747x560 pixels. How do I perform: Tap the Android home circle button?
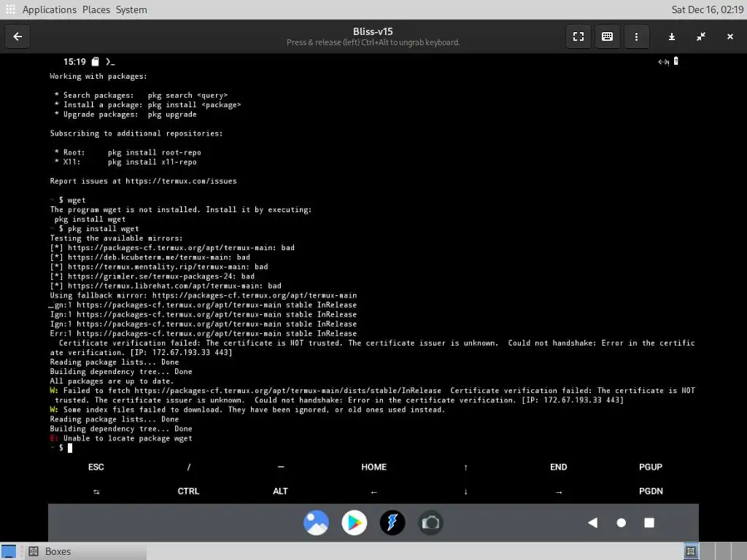[621, 523]
